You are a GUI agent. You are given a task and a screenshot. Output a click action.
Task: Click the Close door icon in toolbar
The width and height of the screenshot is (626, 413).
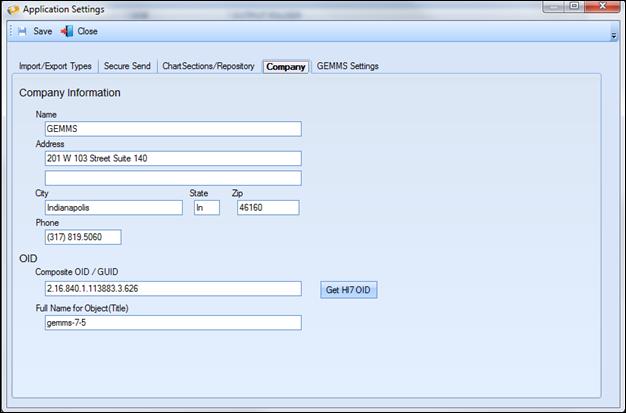click(x=67, y=31)
